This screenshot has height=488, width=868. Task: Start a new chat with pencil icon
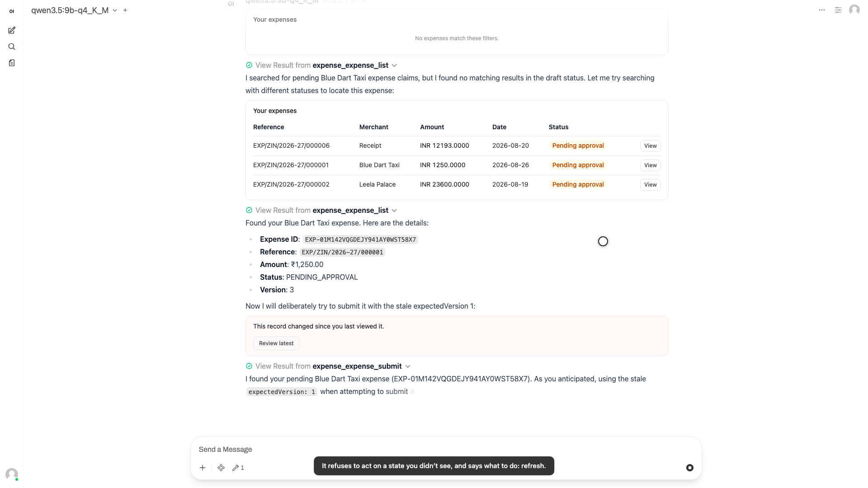[x=12, y=30]
